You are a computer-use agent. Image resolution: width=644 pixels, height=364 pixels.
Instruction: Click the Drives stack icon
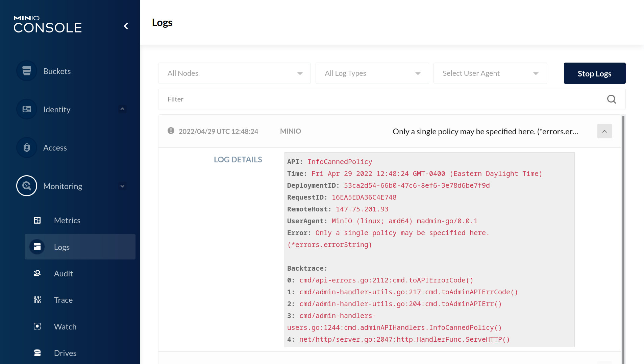point(37,353)
